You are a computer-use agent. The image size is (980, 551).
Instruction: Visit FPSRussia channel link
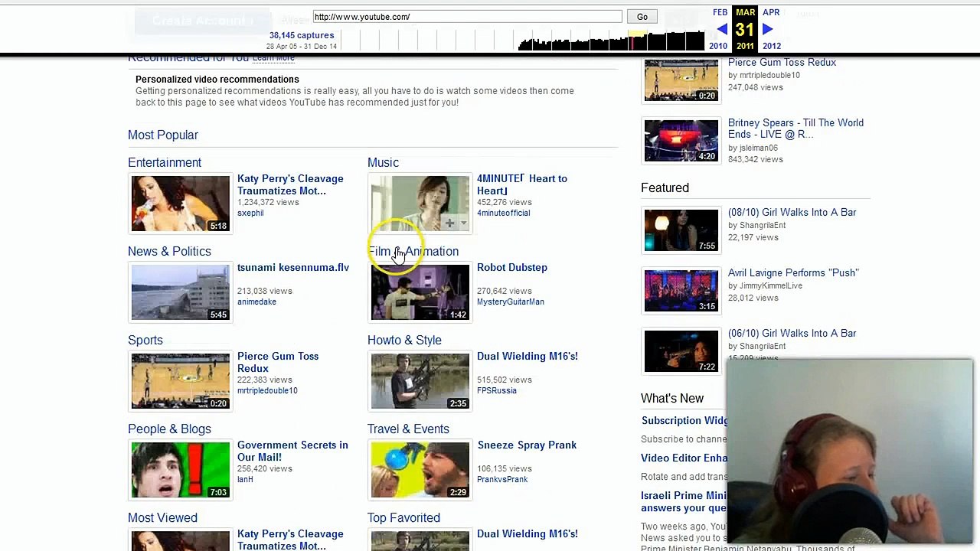(x=497, y=390)
